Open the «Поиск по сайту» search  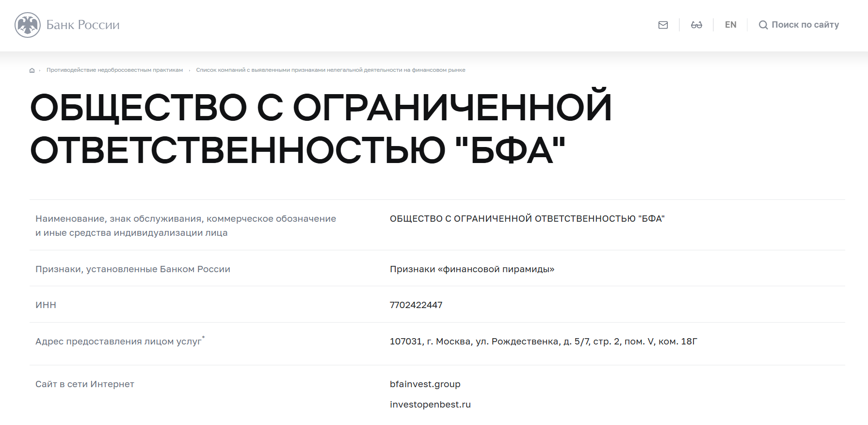click(799, 25)
